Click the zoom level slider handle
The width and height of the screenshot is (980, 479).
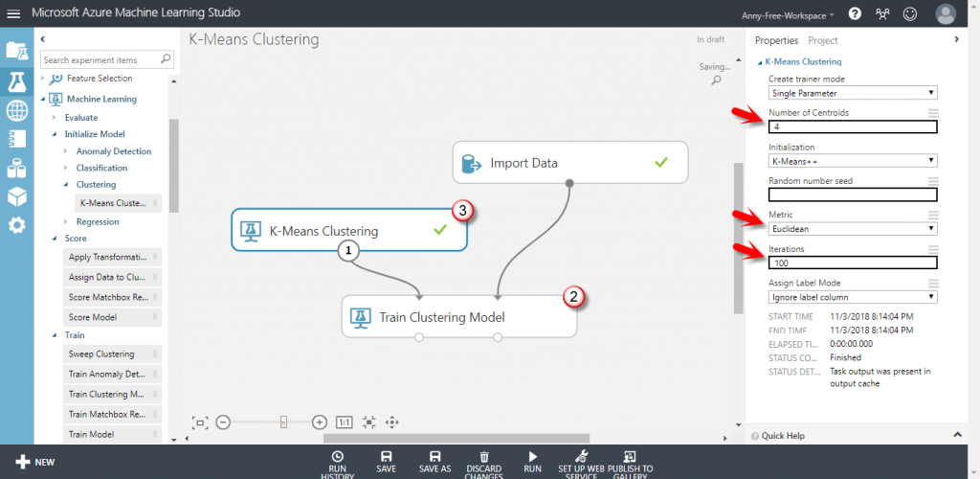coord(283,422)
